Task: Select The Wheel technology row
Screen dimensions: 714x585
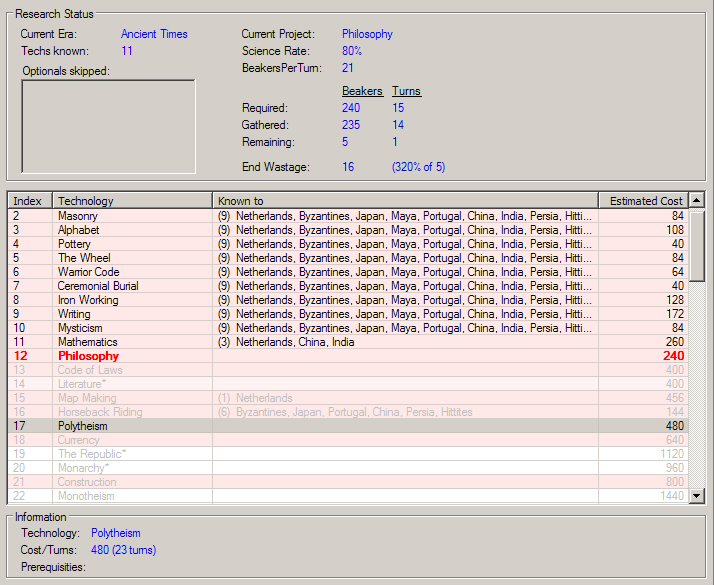Action: pyautogui.click(x=348, y=258)
